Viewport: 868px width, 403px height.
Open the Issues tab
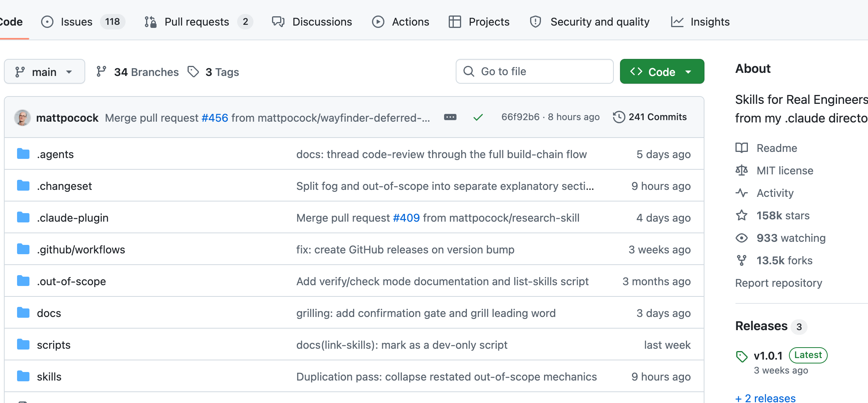(x=83, y=22)
